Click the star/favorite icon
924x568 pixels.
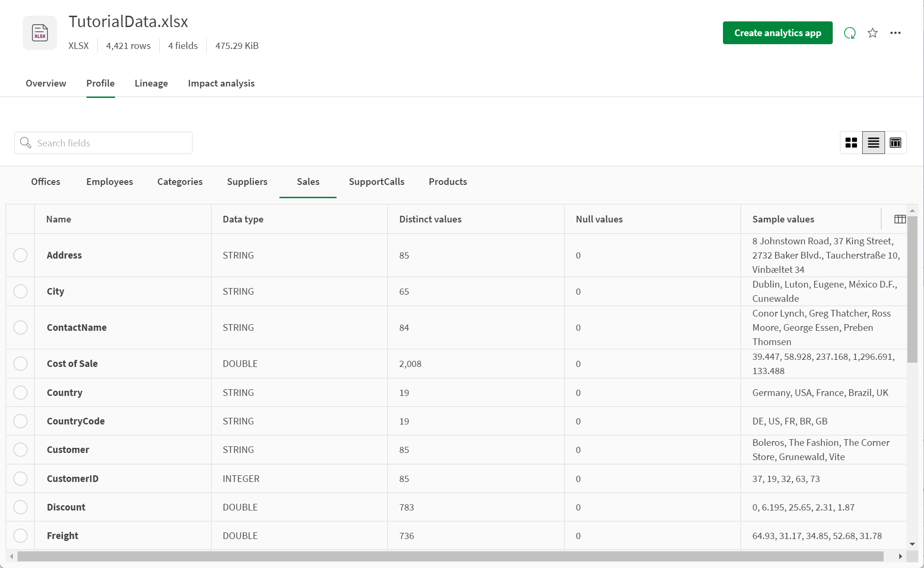873,33
